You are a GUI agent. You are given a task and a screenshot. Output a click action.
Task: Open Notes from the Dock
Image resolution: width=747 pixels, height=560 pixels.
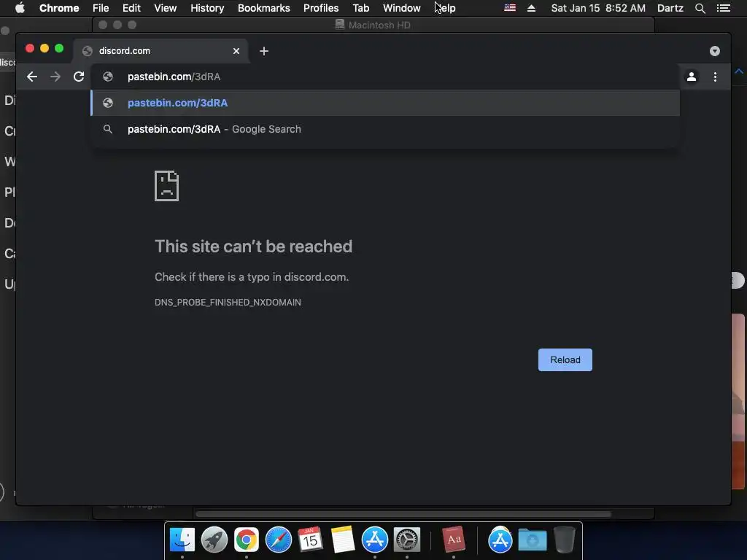[x=343, y=540]
